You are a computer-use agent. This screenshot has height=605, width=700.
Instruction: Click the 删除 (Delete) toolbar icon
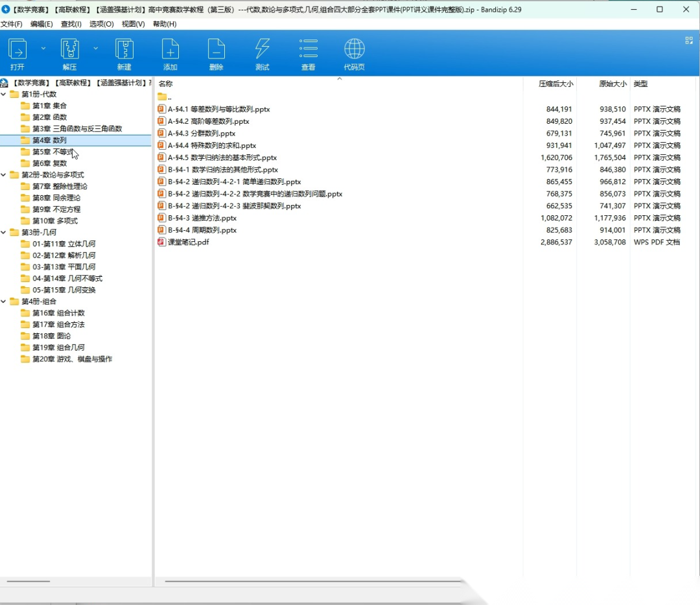tap(216, 50)
